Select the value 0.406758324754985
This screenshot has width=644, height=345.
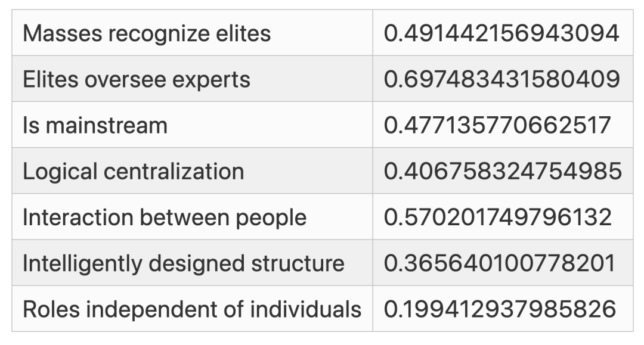click(x=503, y=172)
